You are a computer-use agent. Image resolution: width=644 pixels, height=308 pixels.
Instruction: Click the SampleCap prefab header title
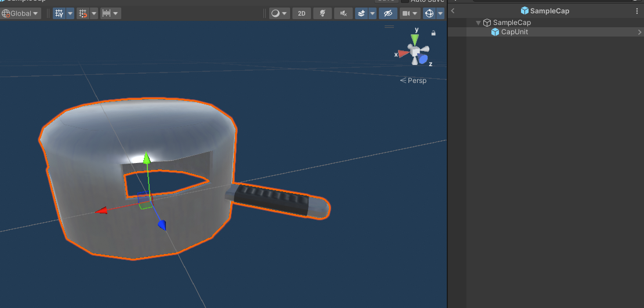(x=549, y=11)
